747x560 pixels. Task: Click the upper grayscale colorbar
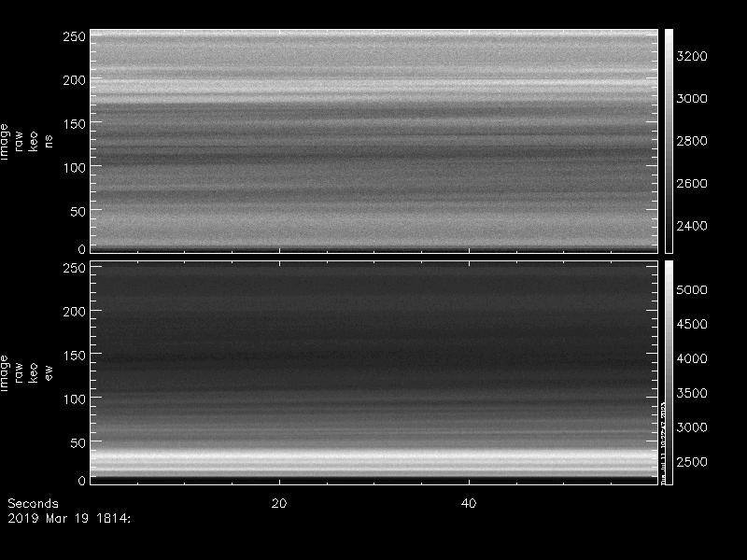pyautogui.click(x=669, y=141)
